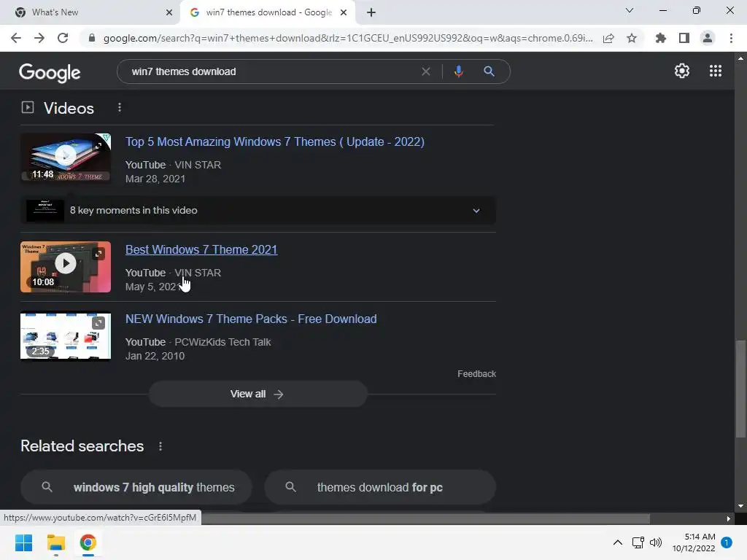Play the 10:08 video thumbnail
Screen dimensions: 747x560
click(x=66, y=267)
